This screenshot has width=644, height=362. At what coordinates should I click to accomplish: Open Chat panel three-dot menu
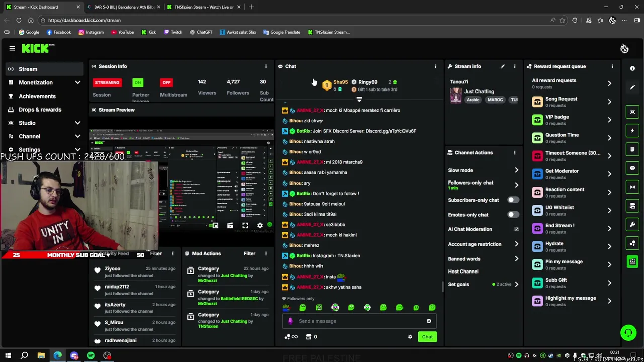pyautogui.click(x=435, y=66)
